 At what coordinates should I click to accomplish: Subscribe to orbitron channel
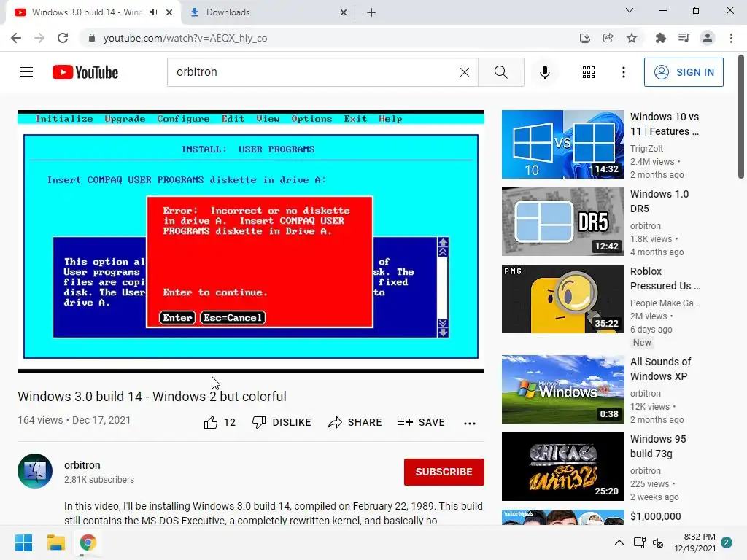point(444,472)
